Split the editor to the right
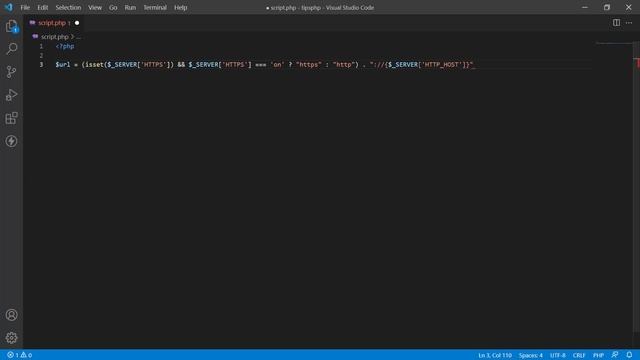The height and width of the screenshot is (360, 640). click(616, 23)
